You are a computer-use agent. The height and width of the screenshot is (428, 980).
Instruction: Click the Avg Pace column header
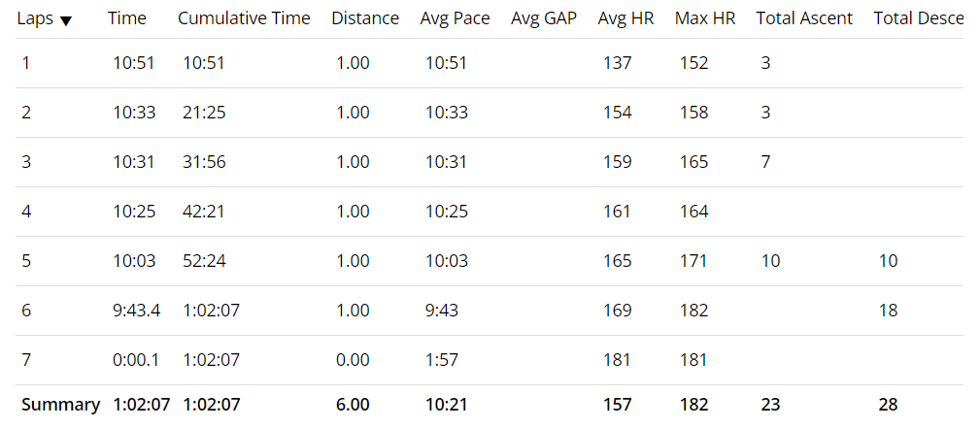tap(455, 18)
